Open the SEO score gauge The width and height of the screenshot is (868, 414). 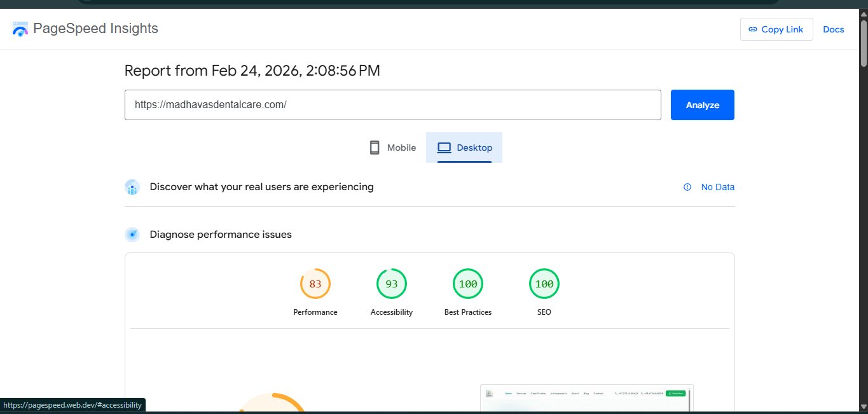coord(544,284)
